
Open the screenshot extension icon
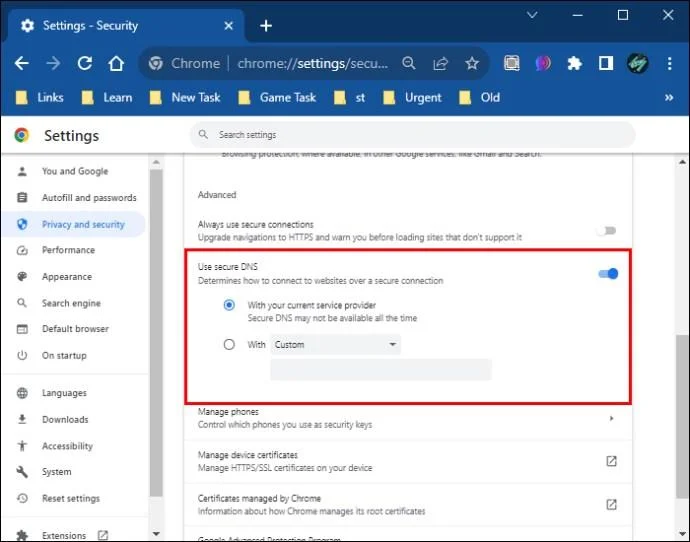[511, 63]
